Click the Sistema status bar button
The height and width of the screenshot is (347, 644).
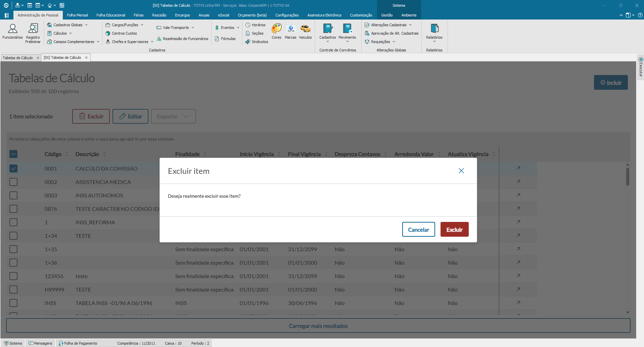click(x=13, y=343)
